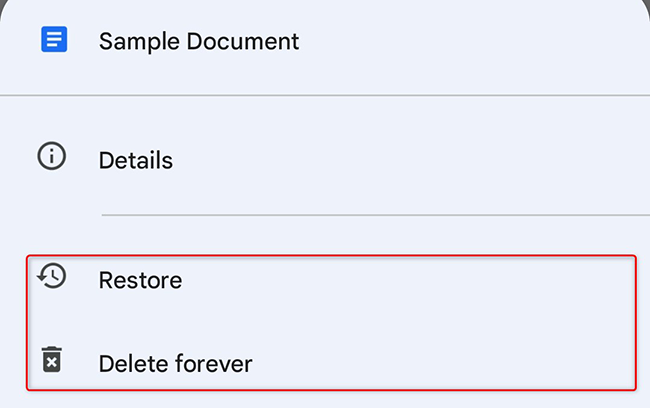View details of the Sample Document
The width and height of the screenshot is (650, 408).
(x=136, y=160)
